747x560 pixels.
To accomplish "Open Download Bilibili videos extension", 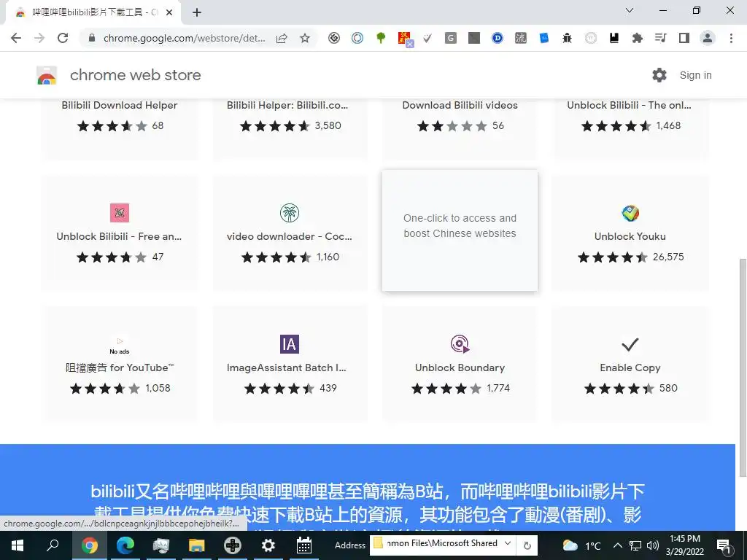I will tap(460, 105).
